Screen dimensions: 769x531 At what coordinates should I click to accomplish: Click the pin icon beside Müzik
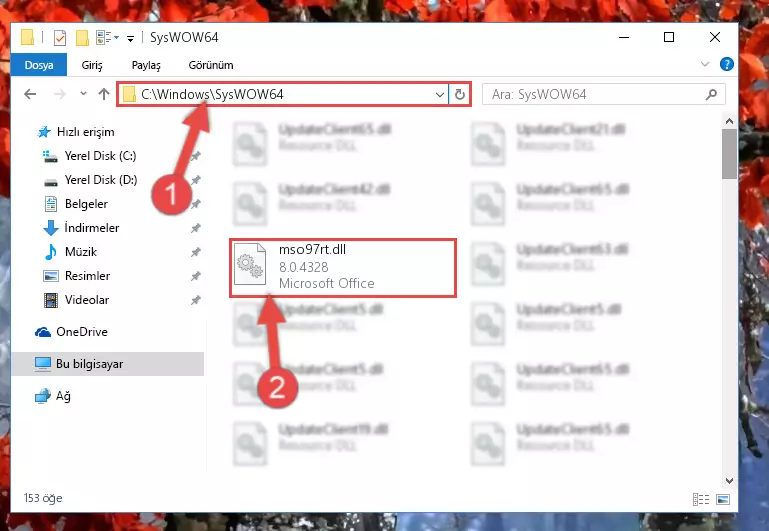coord(196,252)
